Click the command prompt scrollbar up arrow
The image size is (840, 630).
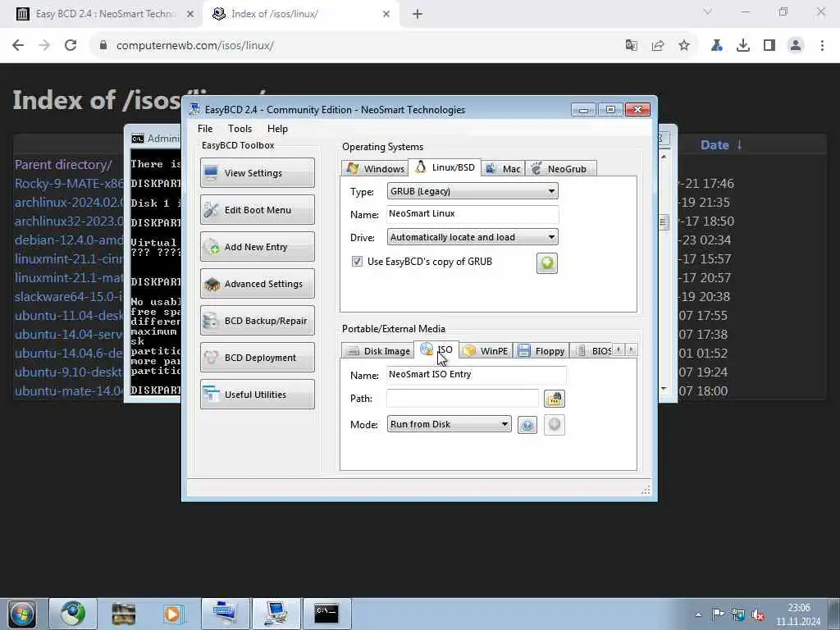click(664, 157)
